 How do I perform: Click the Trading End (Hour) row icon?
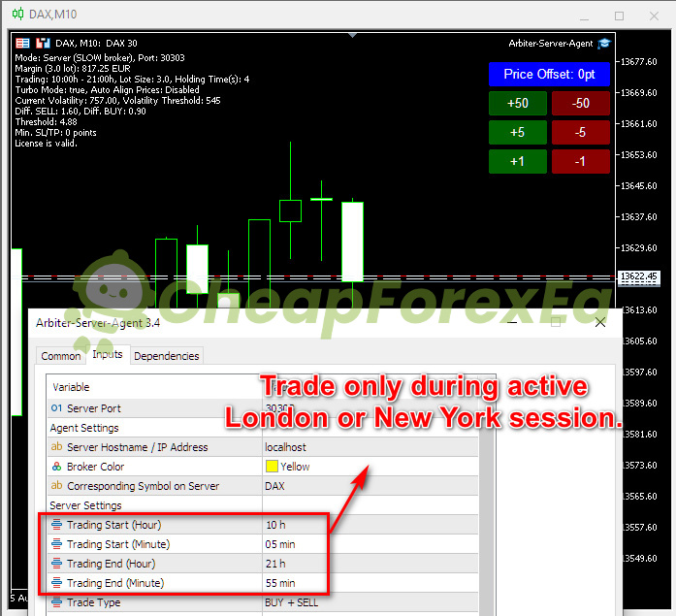pos(56,564)
